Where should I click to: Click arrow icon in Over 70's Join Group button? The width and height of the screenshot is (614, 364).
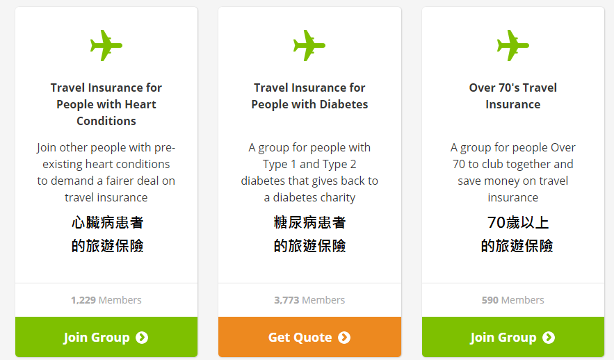click(x=549, y=338)
